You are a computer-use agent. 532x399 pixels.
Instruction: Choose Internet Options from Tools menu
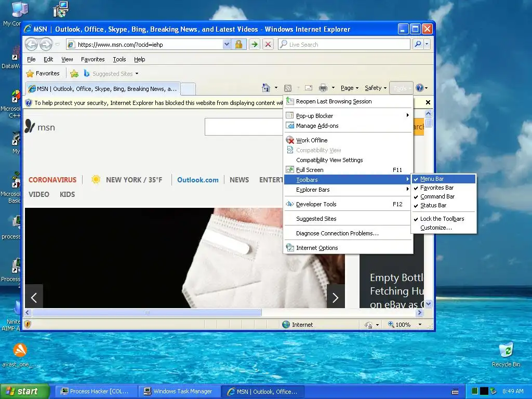(x=348, y=248)
